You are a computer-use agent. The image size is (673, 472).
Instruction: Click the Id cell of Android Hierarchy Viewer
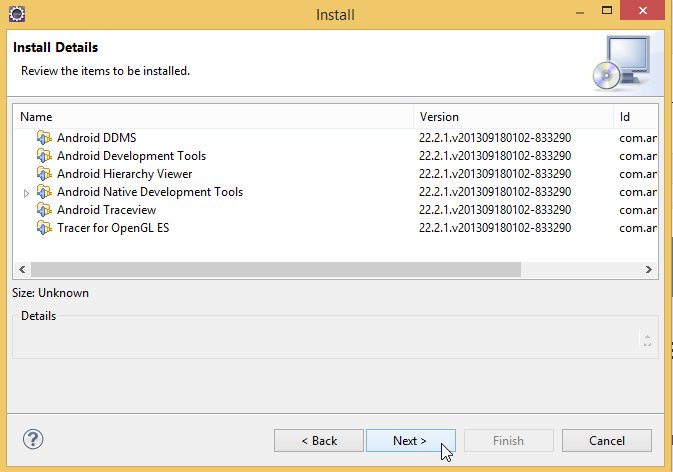(638, 174)
